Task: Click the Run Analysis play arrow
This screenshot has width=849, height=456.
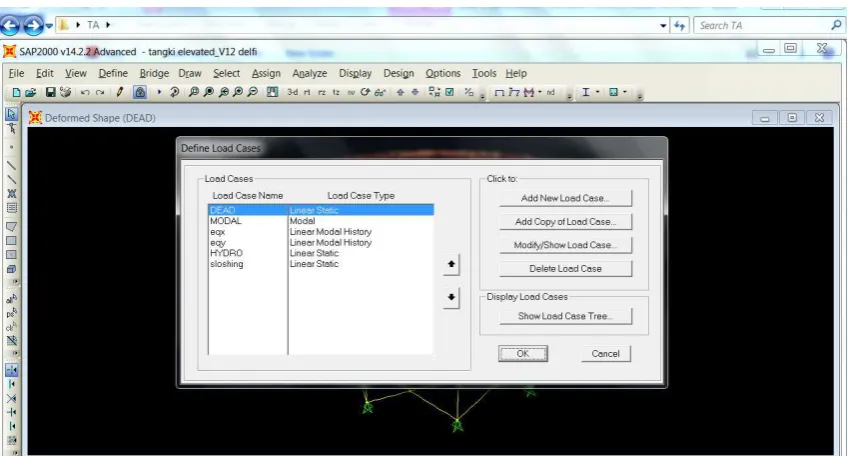Action: pos(159,93)
